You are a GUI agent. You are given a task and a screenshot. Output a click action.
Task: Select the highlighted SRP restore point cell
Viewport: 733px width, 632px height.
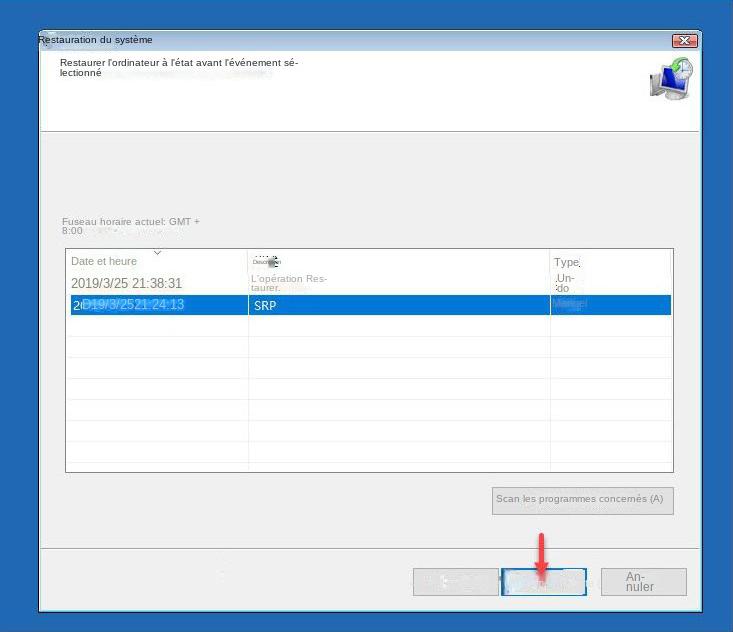(x=399, y=305)
